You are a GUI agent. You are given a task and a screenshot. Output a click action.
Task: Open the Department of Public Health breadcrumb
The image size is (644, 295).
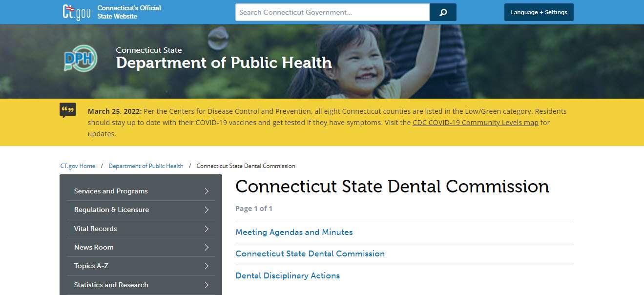point(145,166)
